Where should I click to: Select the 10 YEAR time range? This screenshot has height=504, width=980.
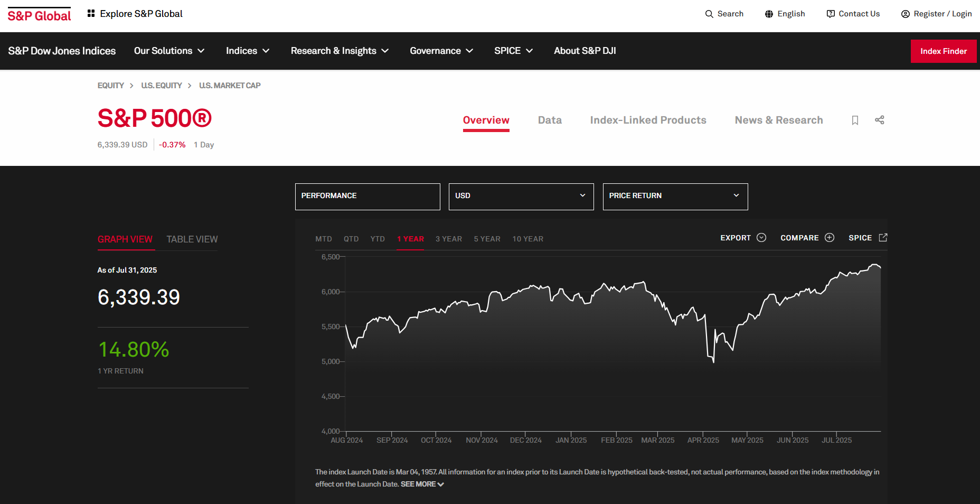pyautogui.click(x=527, y=239)
